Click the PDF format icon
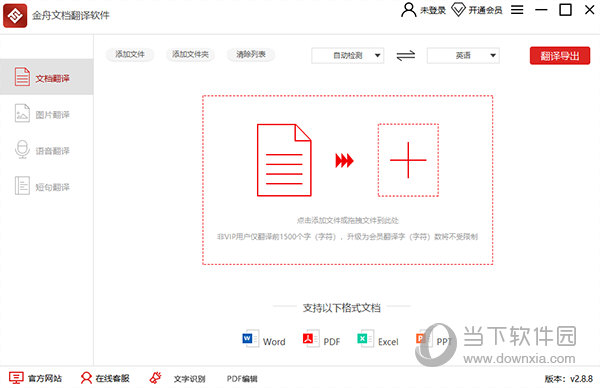Screen dimensions: 600x388 310,339
